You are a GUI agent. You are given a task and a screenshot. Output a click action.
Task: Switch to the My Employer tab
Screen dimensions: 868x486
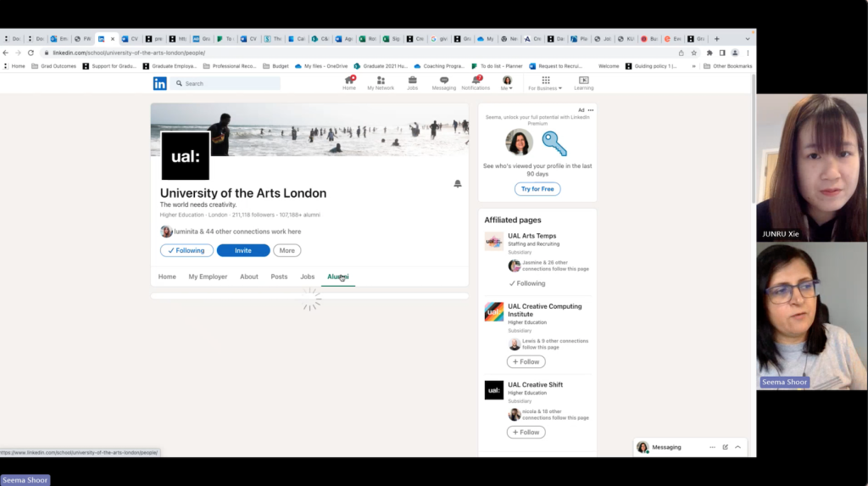[208, 277]
